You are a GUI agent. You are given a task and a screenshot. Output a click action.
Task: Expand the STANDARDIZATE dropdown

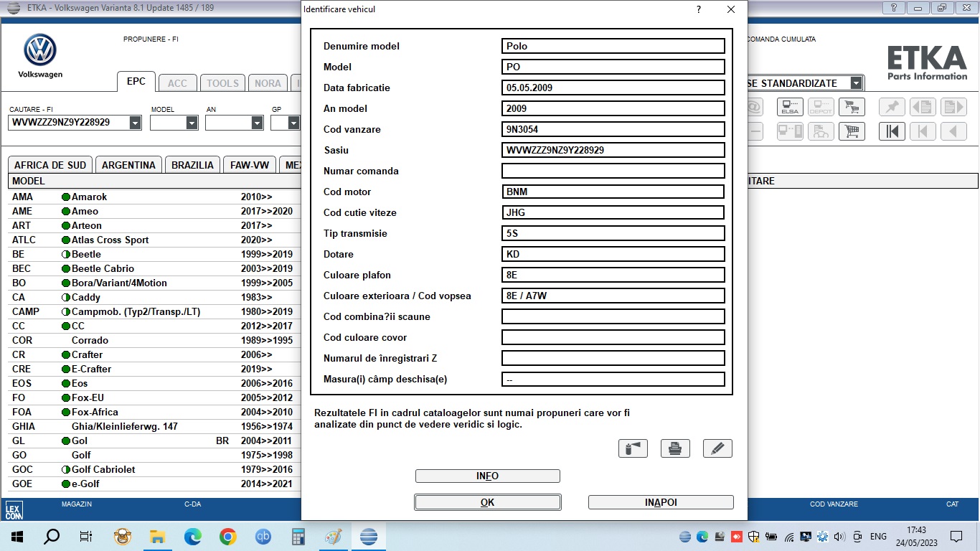855,83
